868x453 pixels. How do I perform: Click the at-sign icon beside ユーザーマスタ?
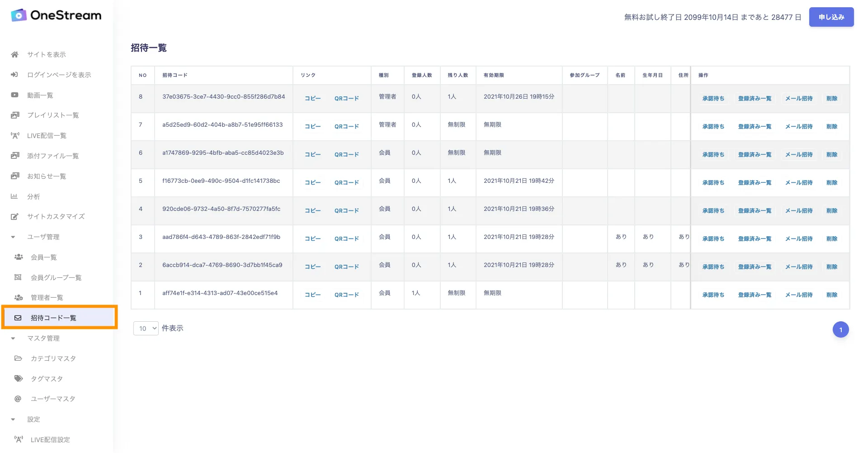point(18,399)
